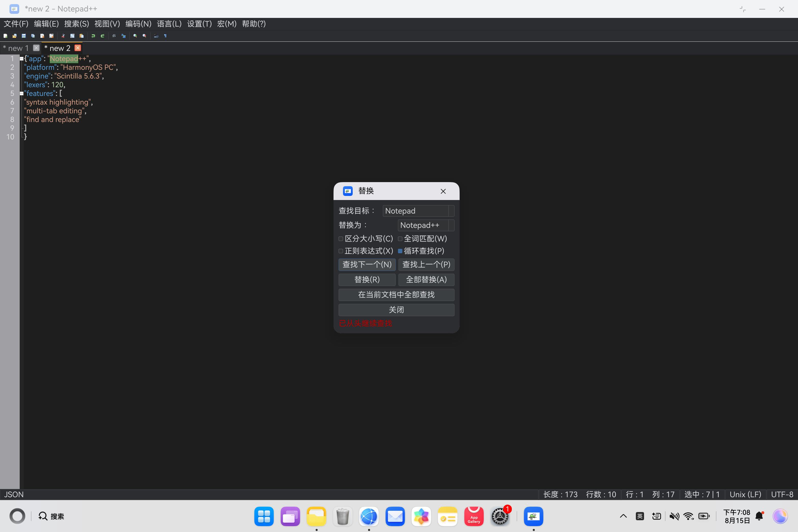Click the 关闭 button in replace dialog
The width and height of the screenshot is (798, 532).
point(396,310)
